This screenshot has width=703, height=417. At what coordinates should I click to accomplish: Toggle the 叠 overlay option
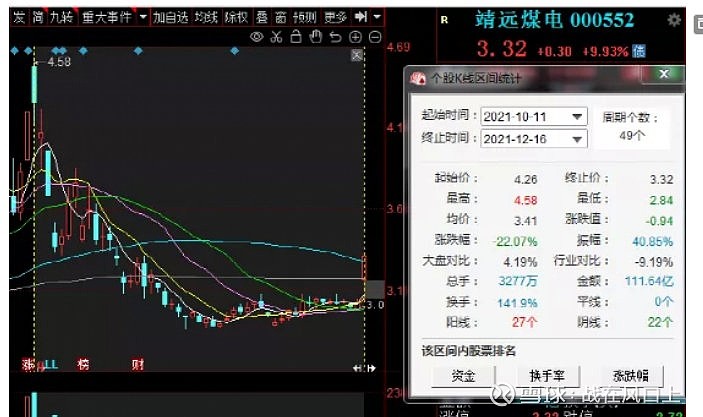[x=262, y=17]
